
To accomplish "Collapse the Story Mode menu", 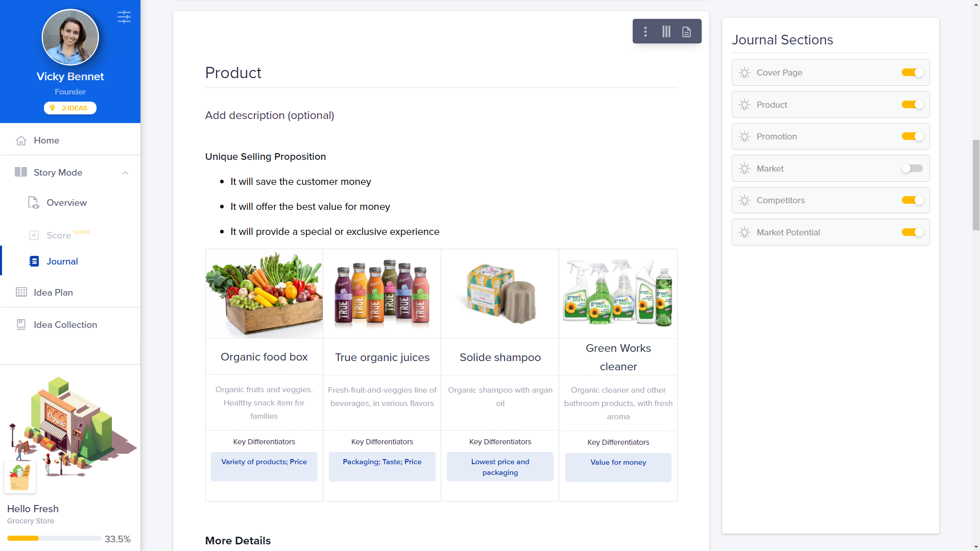I will pyautogui.click(x=126, y=173).
